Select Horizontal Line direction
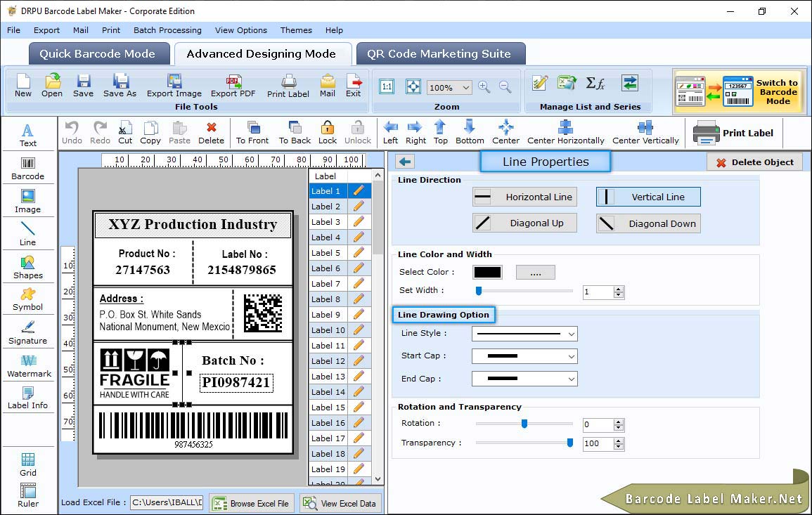Image resolution: width=812 pixels, height=515 pixels. 524,197
